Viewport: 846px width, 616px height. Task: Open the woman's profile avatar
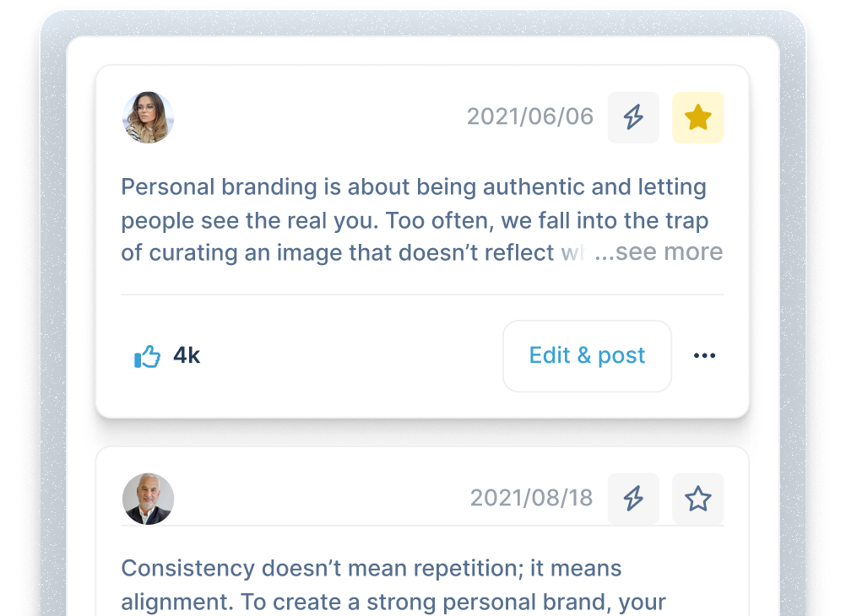point(149,117)
